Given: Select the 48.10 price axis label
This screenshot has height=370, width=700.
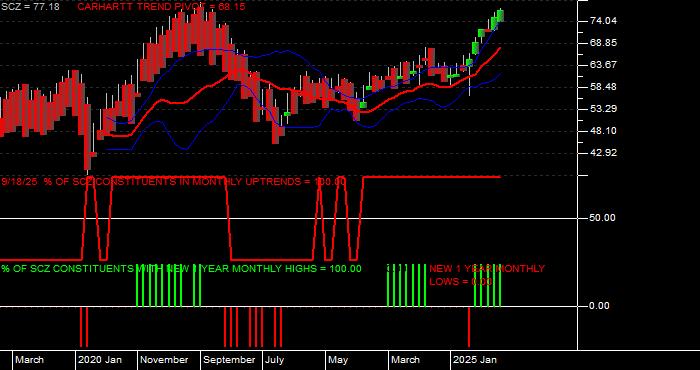Looking at the screenshot, I should (603, 131).
